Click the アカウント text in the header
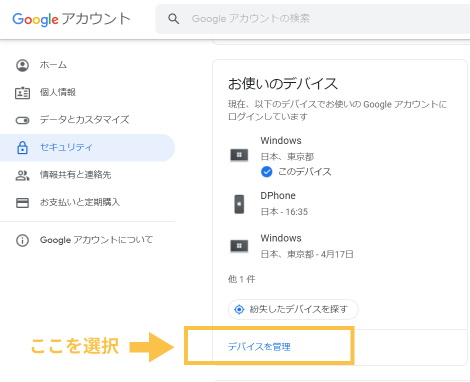The image size is (470, 382). click(96, 19)
